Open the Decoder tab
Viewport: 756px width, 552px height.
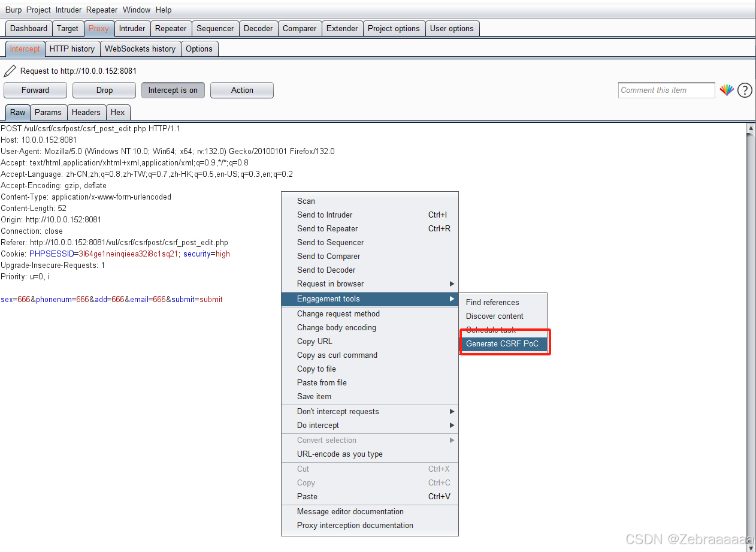click(x=258, y=28)
